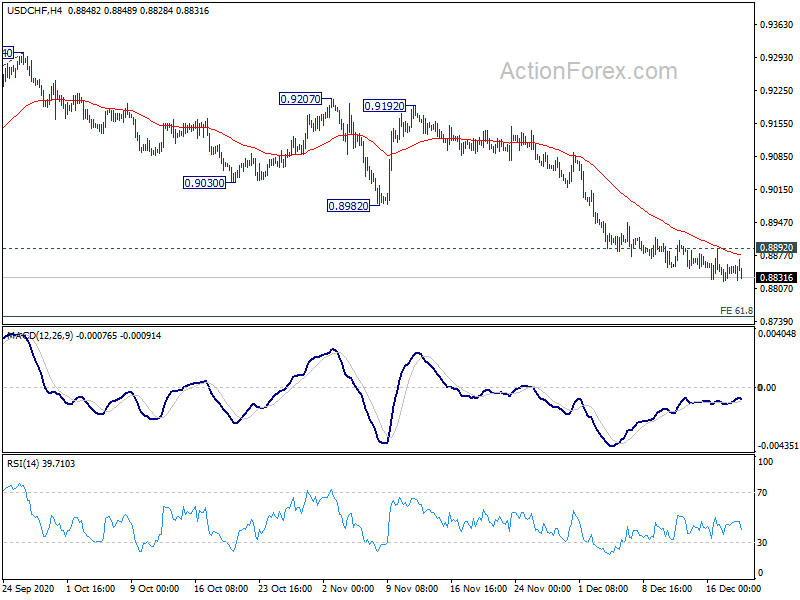Click the FE 61.8 Fibonacci label

tap(736, 310)
